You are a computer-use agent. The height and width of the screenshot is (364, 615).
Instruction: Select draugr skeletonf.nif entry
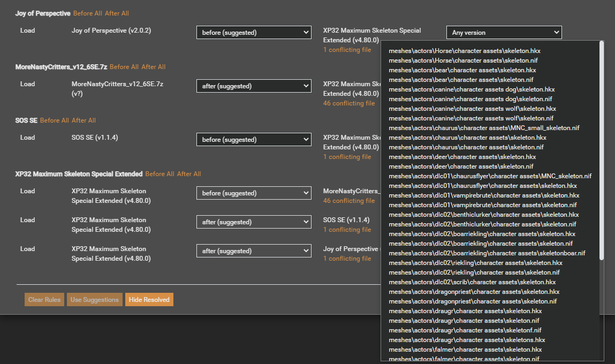coord(465,330)
